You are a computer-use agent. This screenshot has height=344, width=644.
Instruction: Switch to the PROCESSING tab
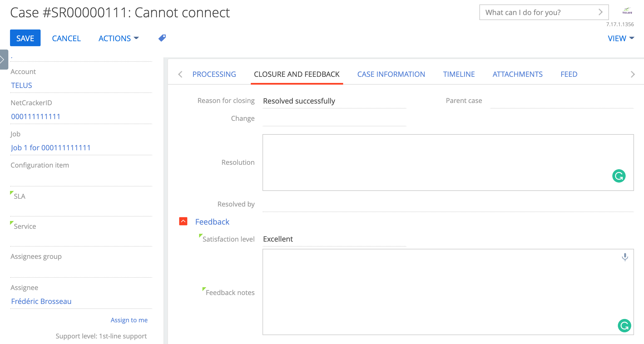click(214, 74)
